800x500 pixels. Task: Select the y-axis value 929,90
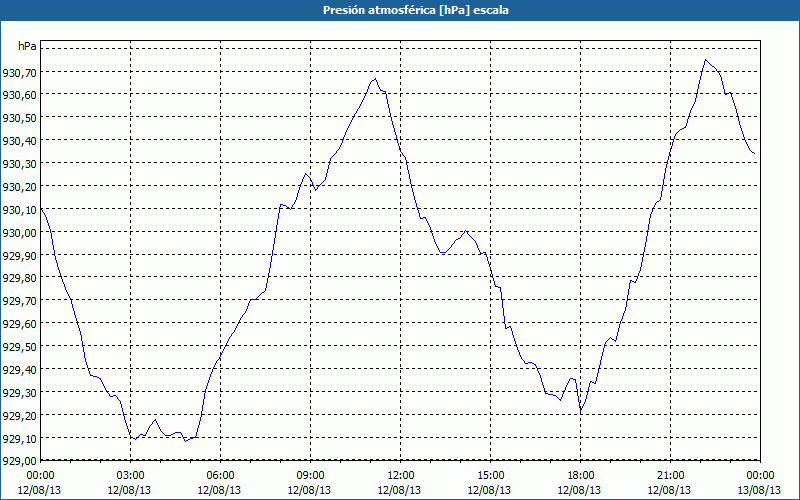(19, 256)
